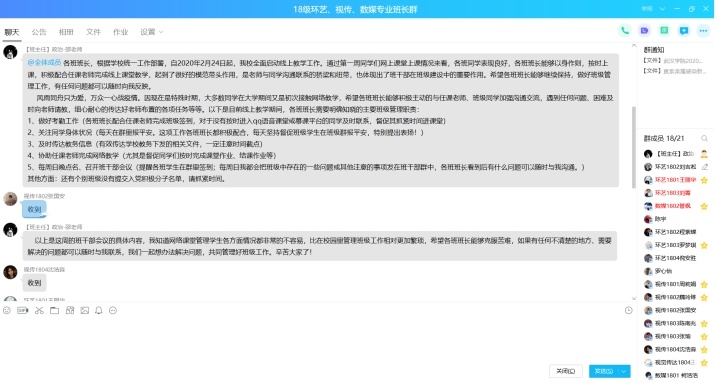The height and width of the screenshot is (383, 715).
Task: Search group members with magnifier icon
Action: [705, 138]
